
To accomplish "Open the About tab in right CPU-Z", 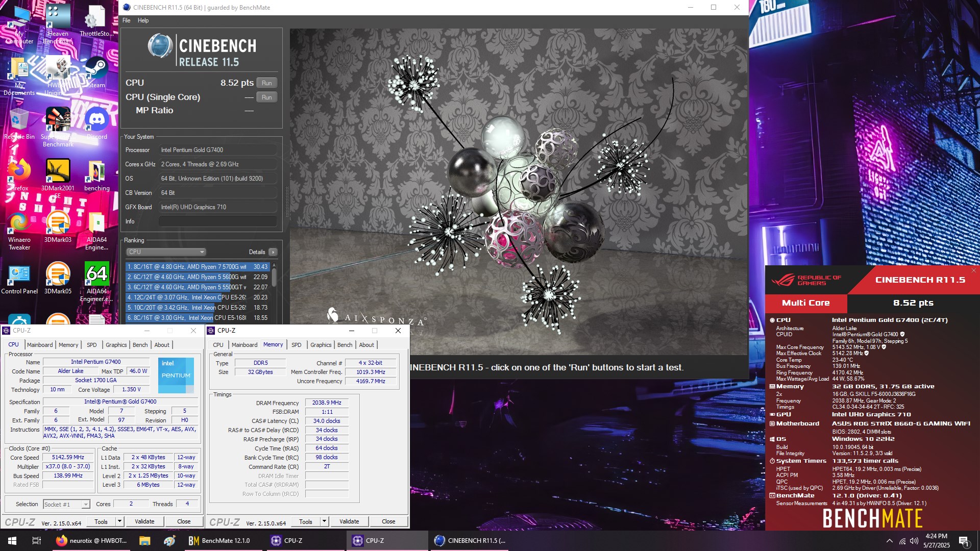I will (x=366, y=345).
